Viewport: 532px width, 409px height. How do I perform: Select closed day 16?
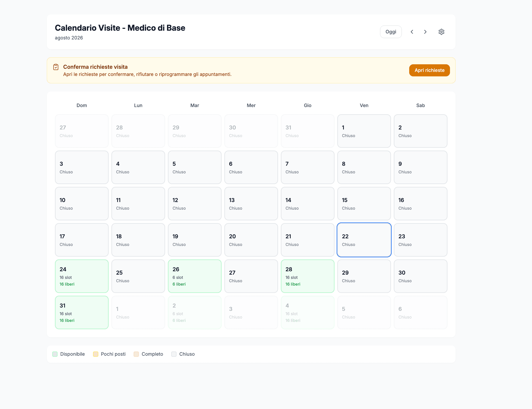click(420, 204)
